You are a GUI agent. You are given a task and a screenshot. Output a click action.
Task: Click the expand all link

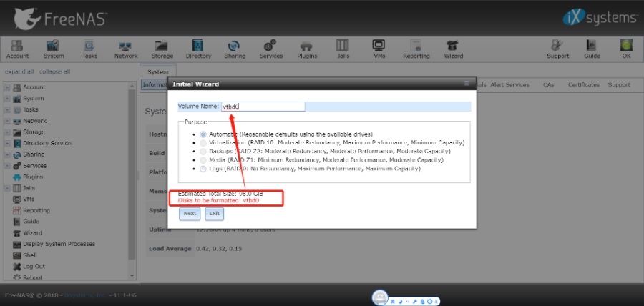click(19, 71)
